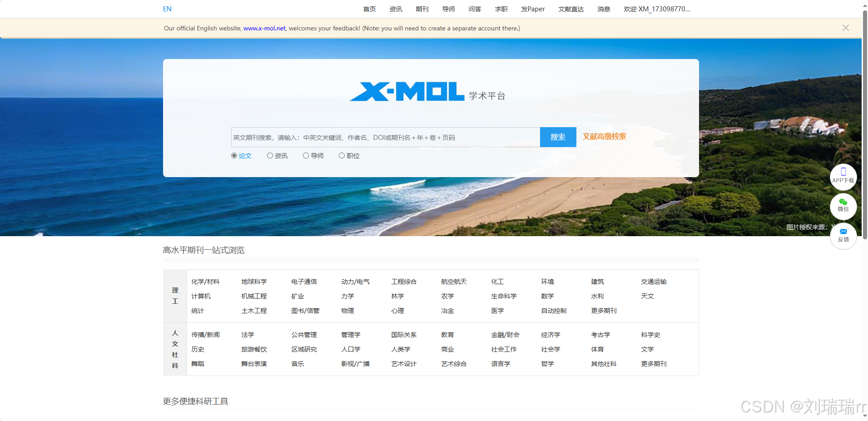Browse 天文 journals
This screenshot has height=421, width=868.
coord(647,296)
